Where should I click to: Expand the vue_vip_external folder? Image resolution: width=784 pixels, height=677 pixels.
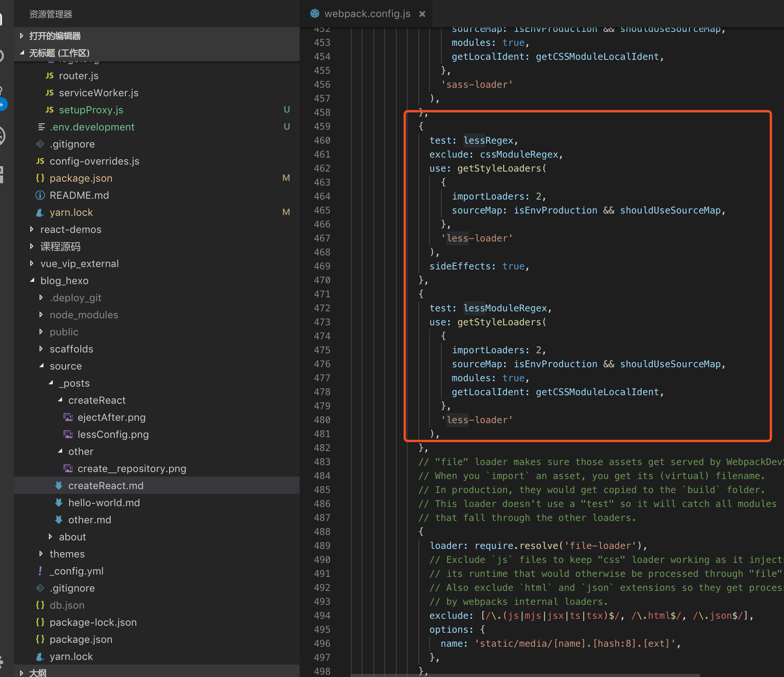point(32,264)
